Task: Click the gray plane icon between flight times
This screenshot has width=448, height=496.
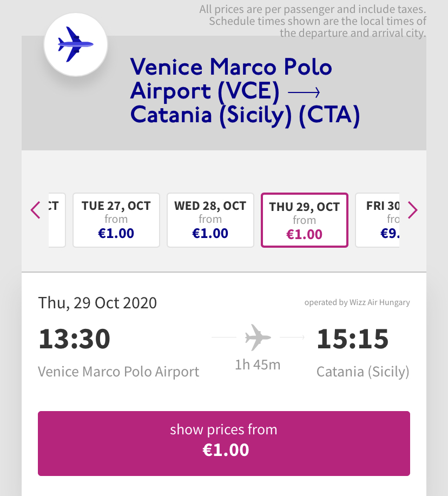Action: tap(258, 338)
